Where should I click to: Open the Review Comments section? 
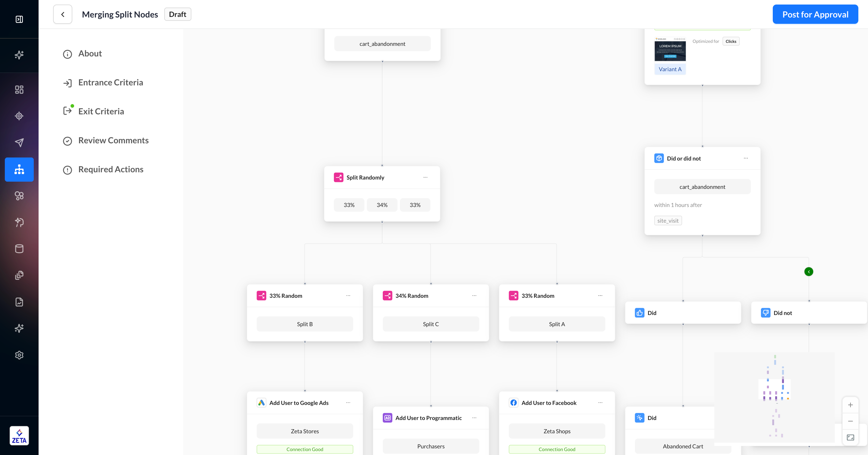113,140
